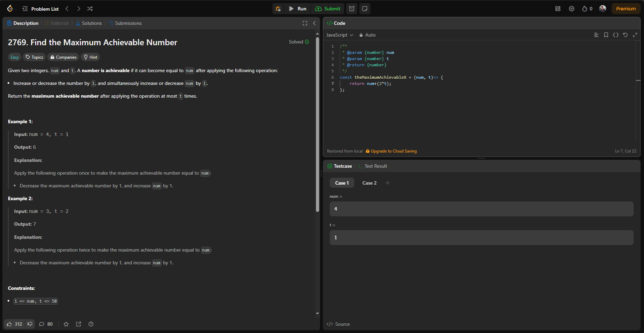The width and height of the screenshot is (644, 333).
Task: Toggle the dislike thumbs-down button
Action: pyautogui.click(x=30, y=324)
